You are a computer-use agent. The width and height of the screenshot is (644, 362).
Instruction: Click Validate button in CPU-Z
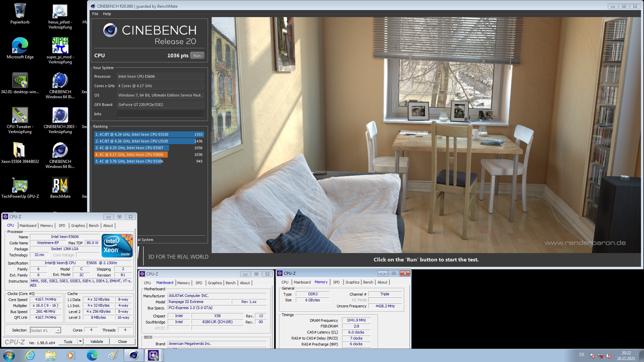pyautogui.click(x=97, y=342)
